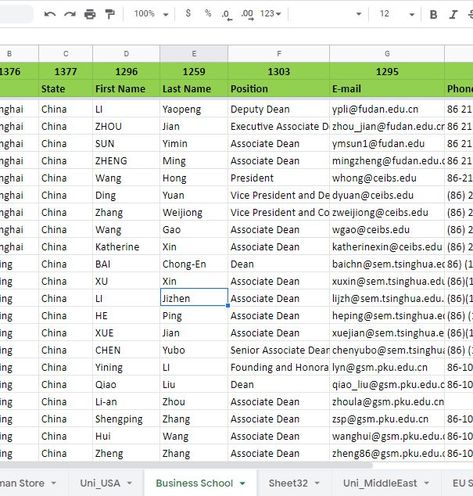Screen dimensions: 473x496
Task: Decrease decimal places icon
Action: click(227, 14)
